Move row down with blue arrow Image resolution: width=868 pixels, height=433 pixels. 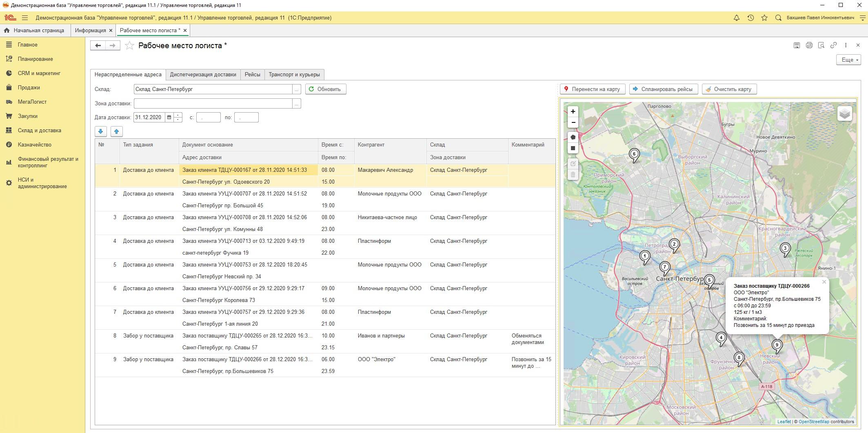(x=101, y=131)
